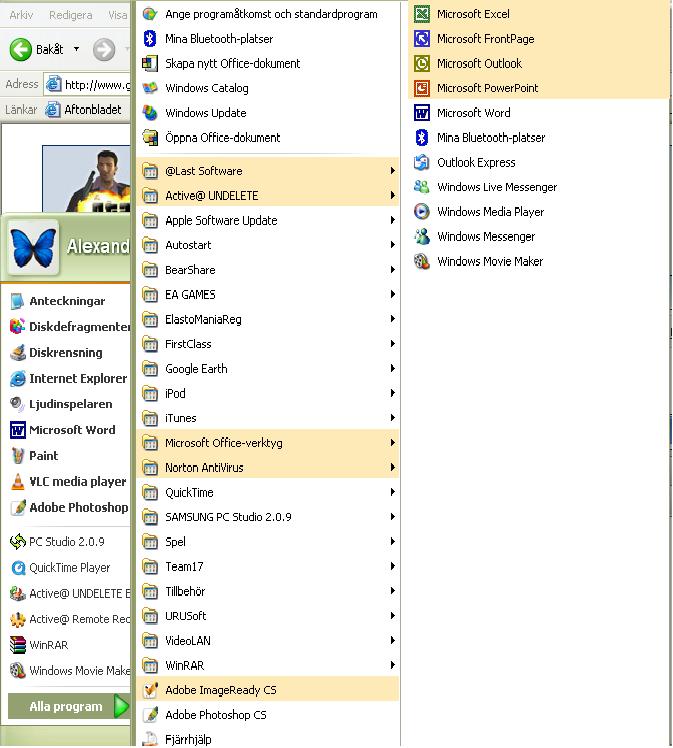Open Windows Live Messenger icon
The width and height of the screenshot is (673, 748).
422,187
